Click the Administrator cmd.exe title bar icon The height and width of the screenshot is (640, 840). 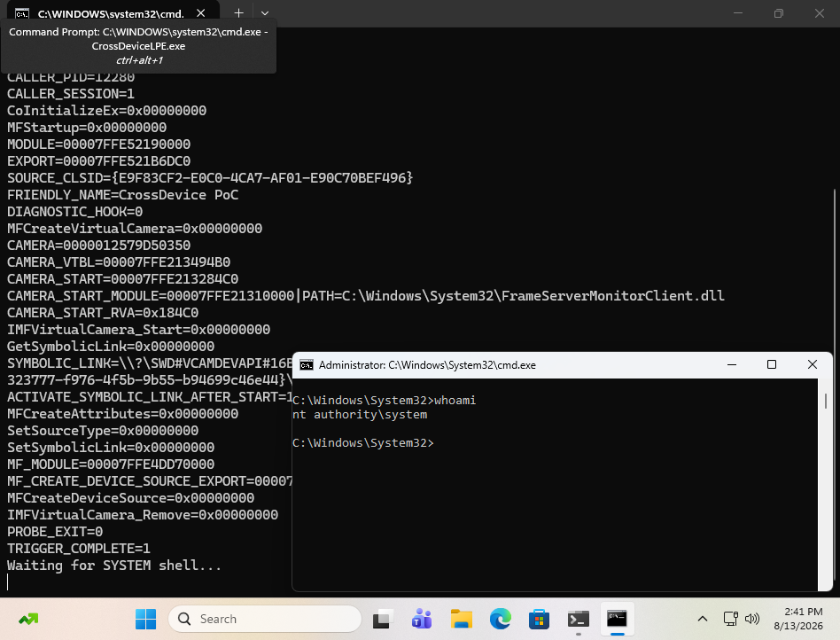pos(307,365)
